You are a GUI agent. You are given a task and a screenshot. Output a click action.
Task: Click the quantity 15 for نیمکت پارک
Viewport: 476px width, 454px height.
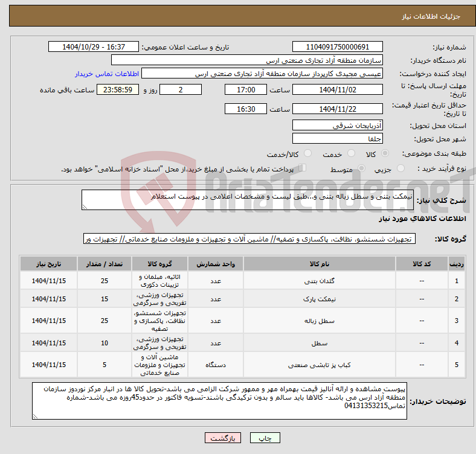[x=105, y=299]
